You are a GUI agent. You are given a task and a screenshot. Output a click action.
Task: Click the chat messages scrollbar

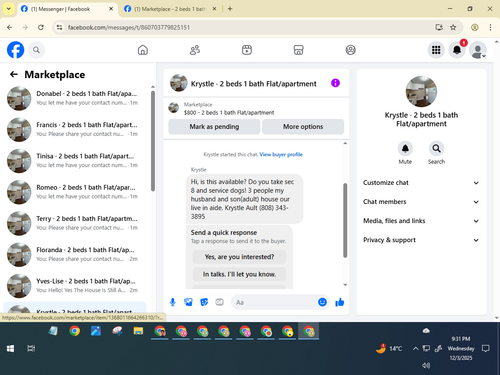[x=345, y=220]
